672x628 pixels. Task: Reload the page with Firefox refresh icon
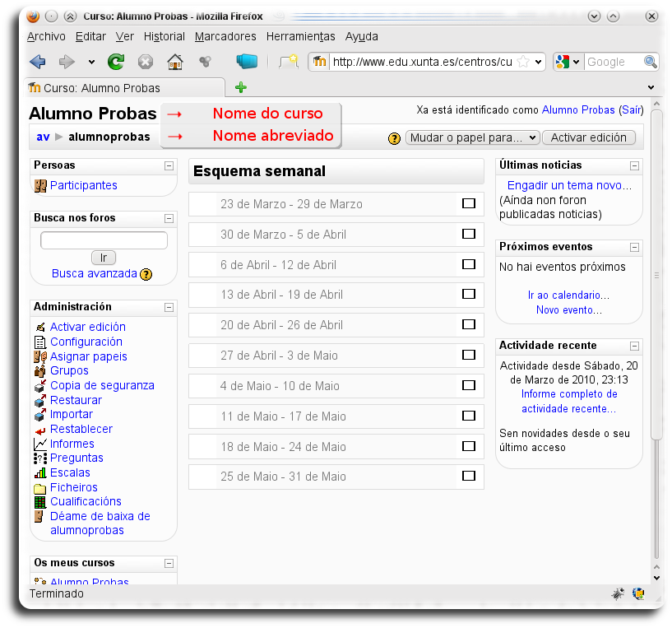coord(115,61)
